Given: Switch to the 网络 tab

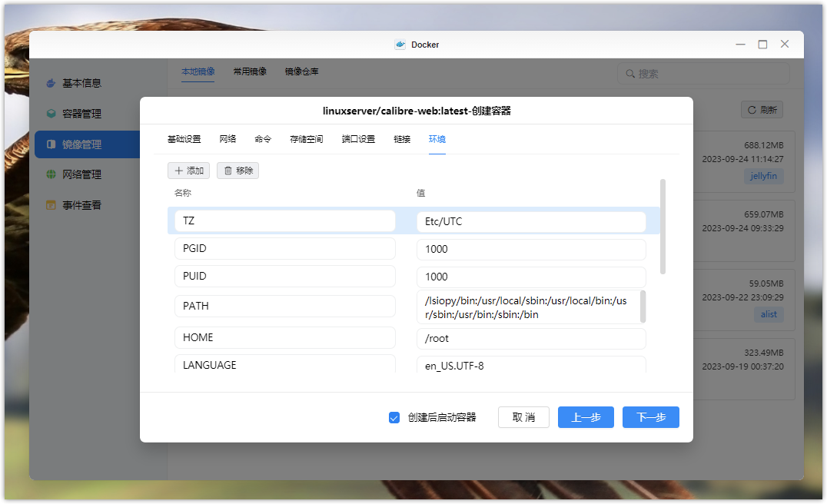Looking at the screenshot, I should (228, 139).
